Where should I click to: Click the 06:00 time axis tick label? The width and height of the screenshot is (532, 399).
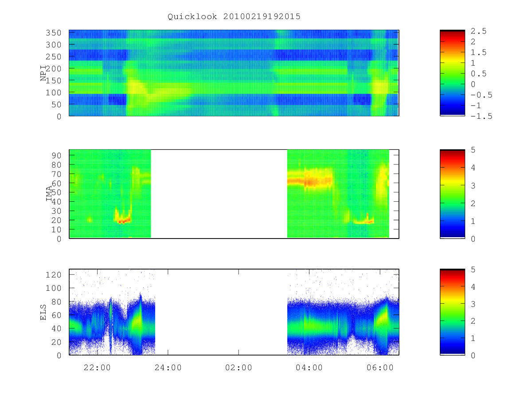tap(380, 368)
